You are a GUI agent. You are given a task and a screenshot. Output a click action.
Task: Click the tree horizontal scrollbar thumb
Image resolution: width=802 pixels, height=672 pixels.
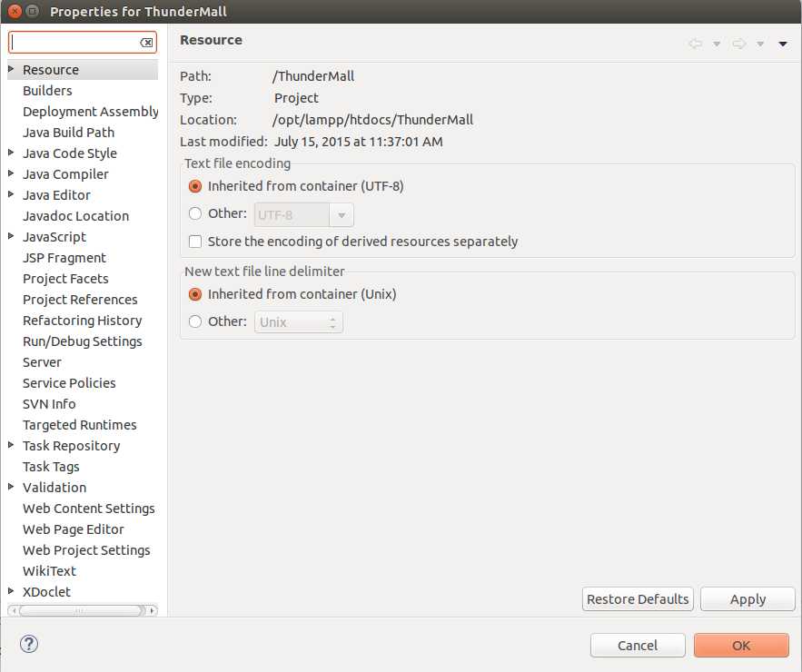point(79,610)
